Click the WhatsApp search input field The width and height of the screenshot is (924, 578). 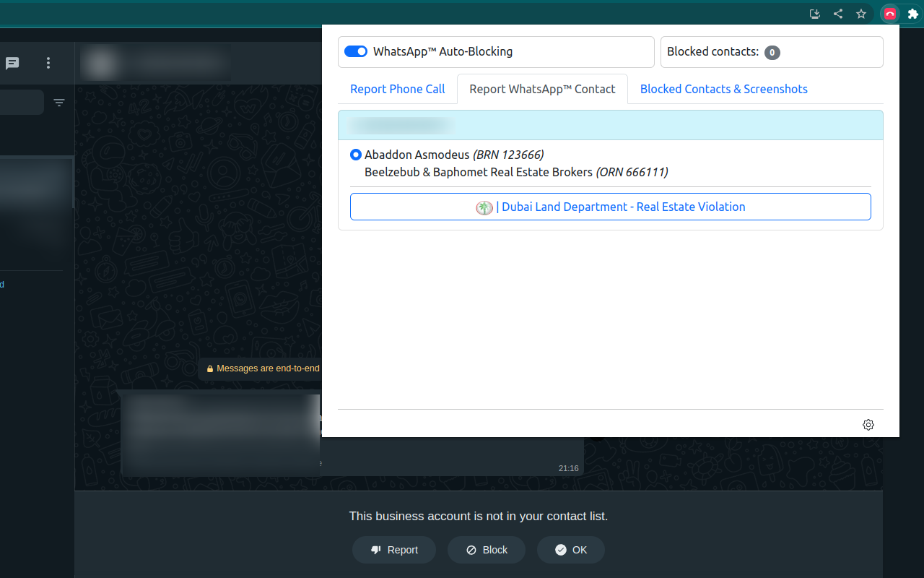pos(22,103)
